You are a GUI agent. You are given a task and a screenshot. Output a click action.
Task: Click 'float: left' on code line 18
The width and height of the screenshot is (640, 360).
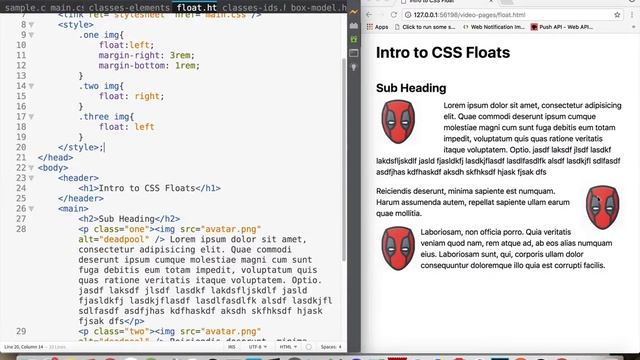pos(127,127)
